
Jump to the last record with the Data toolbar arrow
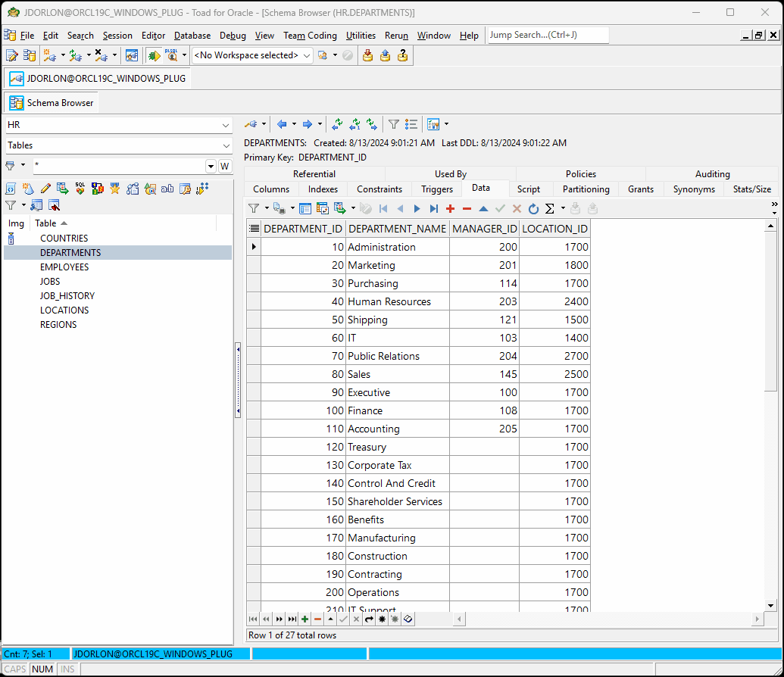click(433, 208)
